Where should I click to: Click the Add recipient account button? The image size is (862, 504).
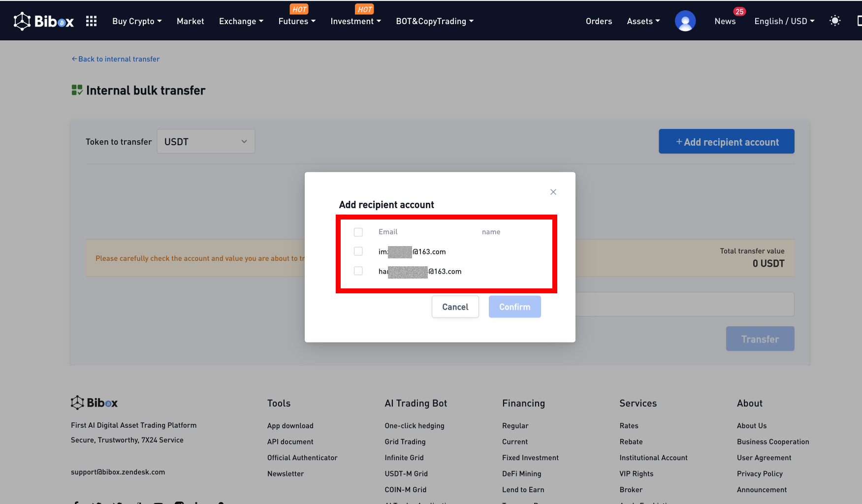[726, 142]
